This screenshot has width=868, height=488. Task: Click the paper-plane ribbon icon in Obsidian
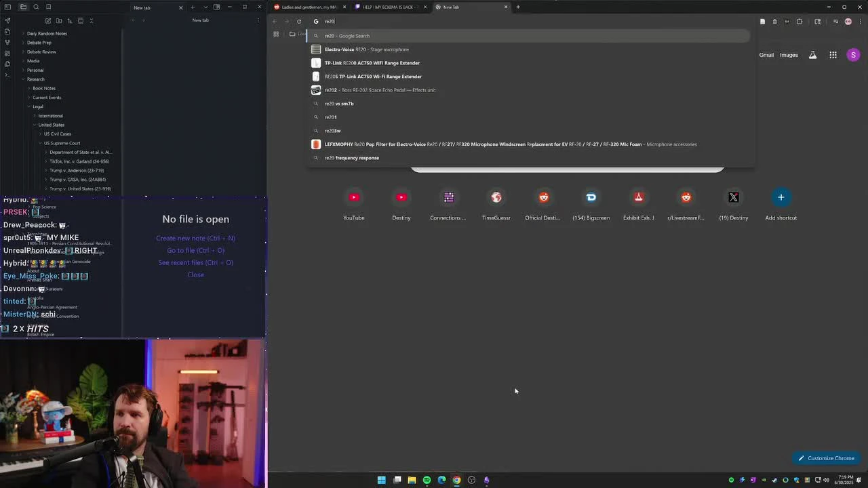click(x=7, y=20)
